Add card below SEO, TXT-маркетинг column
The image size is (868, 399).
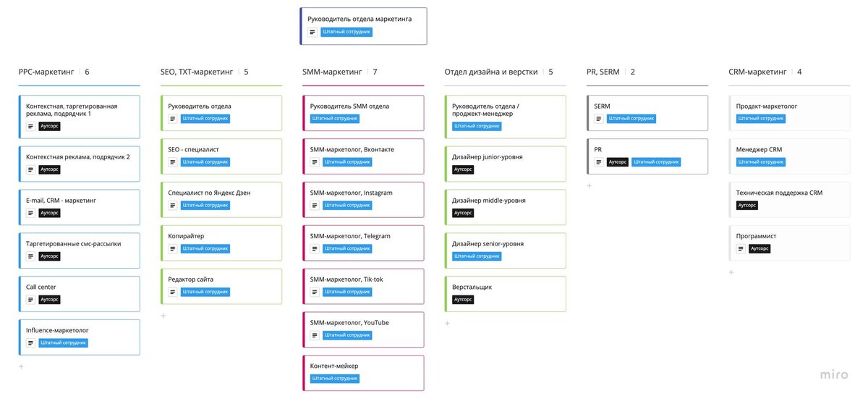coord(163,316)
